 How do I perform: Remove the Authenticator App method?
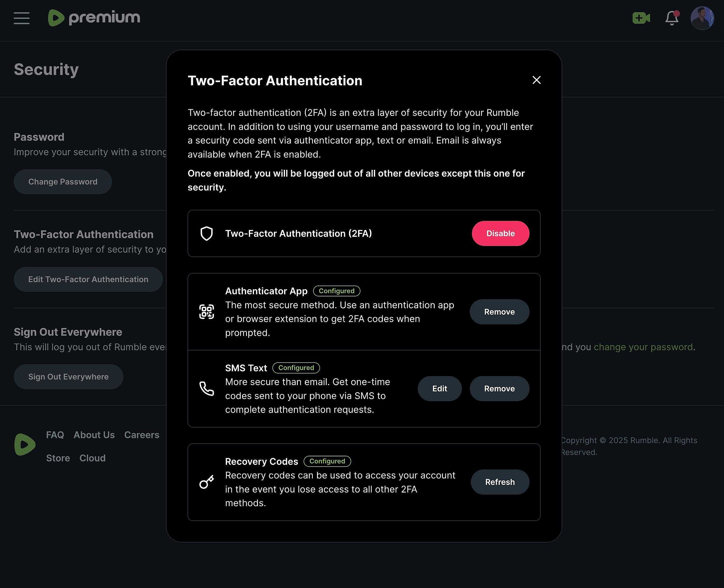499,312
